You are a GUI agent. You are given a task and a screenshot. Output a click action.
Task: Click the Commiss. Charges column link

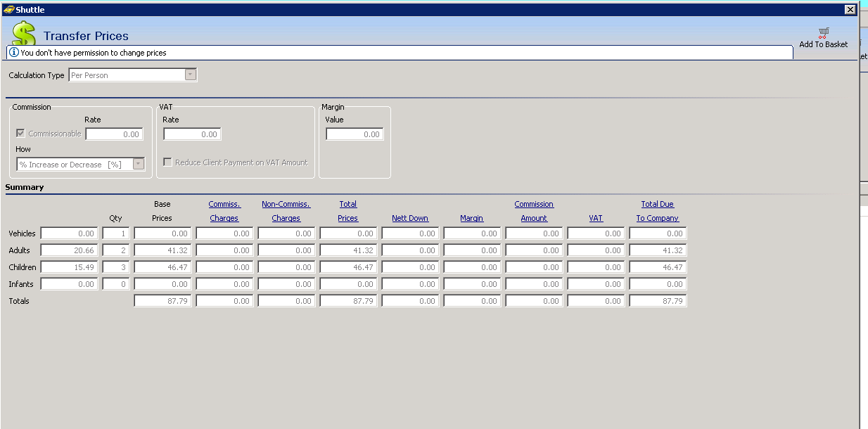pos(224,211)
